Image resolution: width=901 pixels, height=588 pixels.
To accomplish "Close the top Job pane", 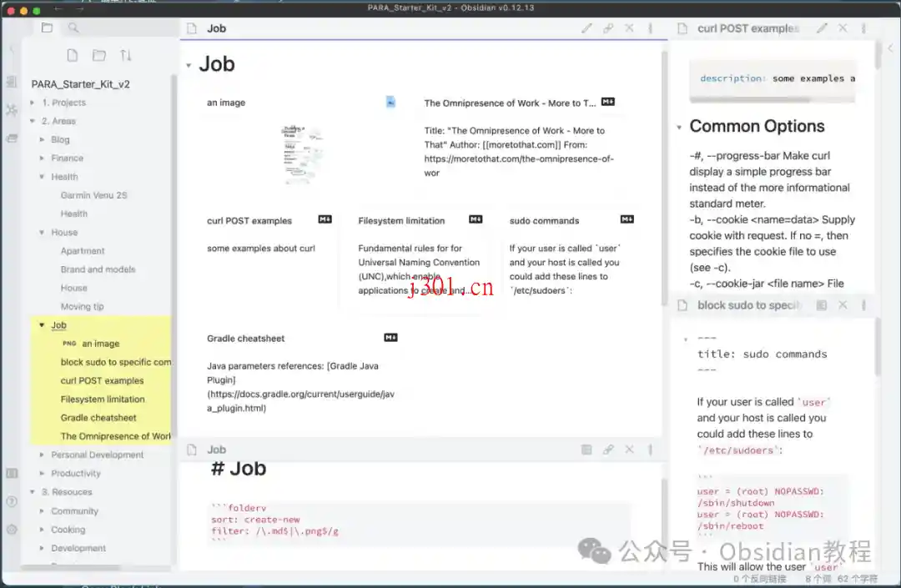I will coord(629,28).
